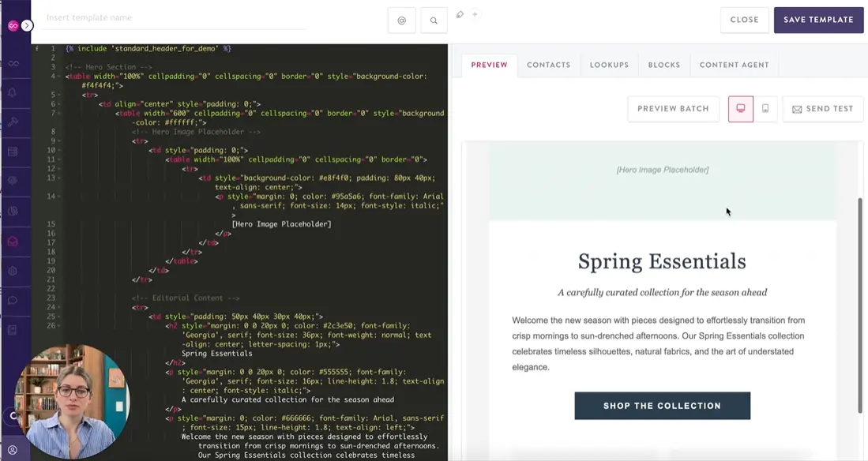Switch to mobile preview mode
Image resolution: width=868 pixels, height=461 pixels.
(x=765, y=109)
